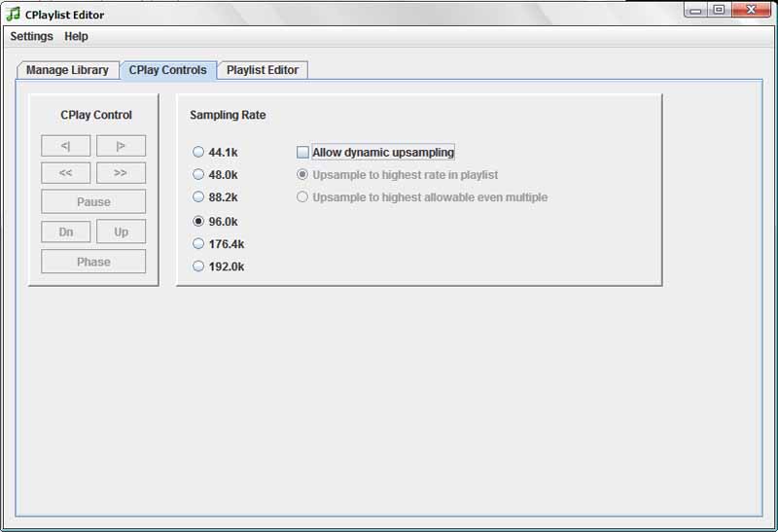Close the CPlaylist Editor window
This screenshot has height=532, width=778.
point(751,10)
